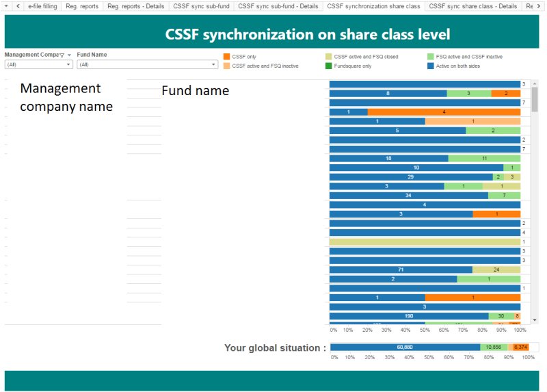This screenshot has width=547, height=392.
Task: Click the CSSF only orange legend swatch
Action: 226,57
